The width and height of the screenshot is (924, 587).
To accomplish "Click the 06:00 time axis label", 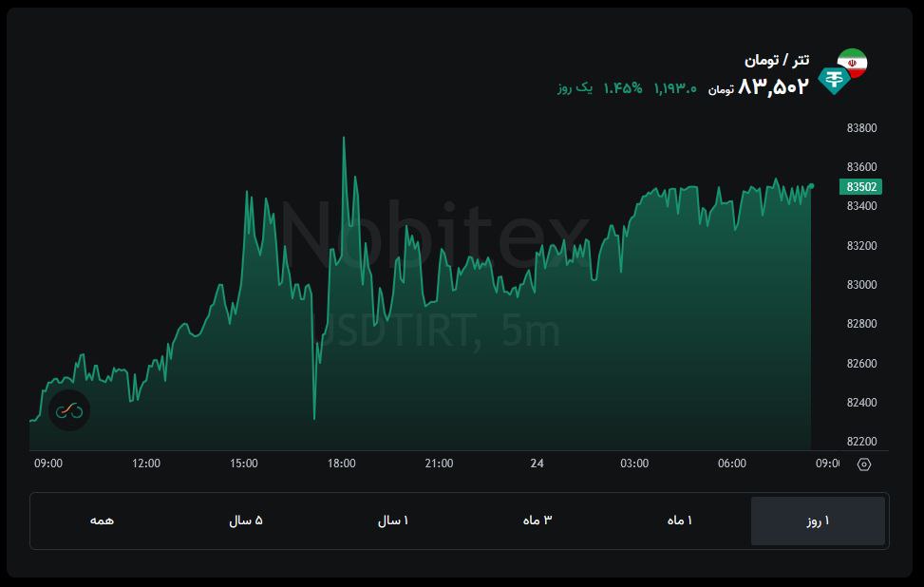I will click(x=732, y=464).
